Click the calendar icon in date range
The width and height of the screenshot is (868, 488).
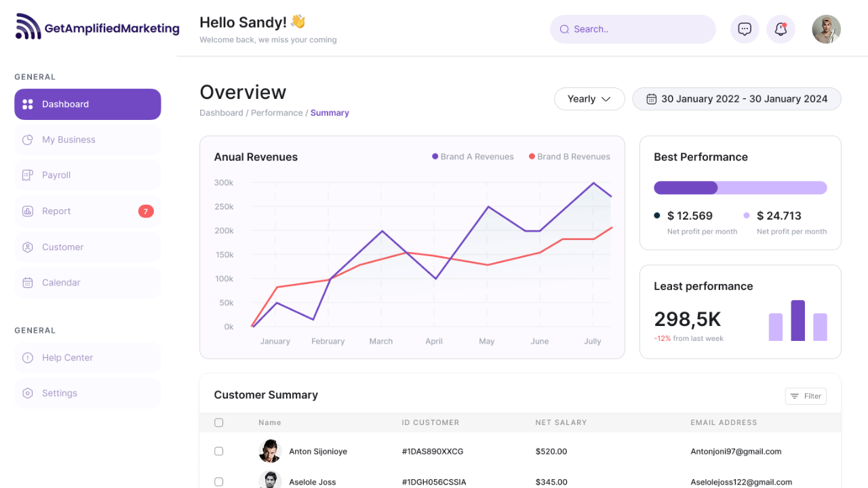click(x=651, y=99)
